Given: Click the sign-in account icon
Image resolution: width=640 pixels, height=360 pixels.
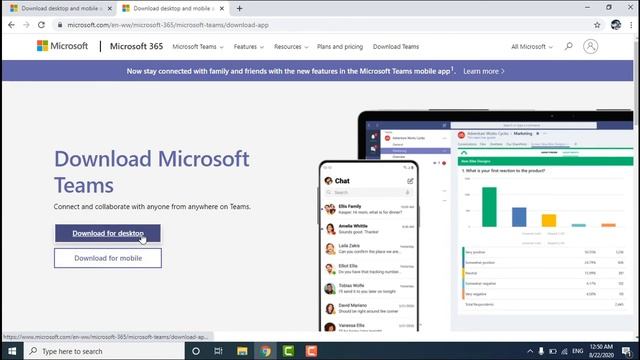Looking at the screenshot, I should click(590, 47).
